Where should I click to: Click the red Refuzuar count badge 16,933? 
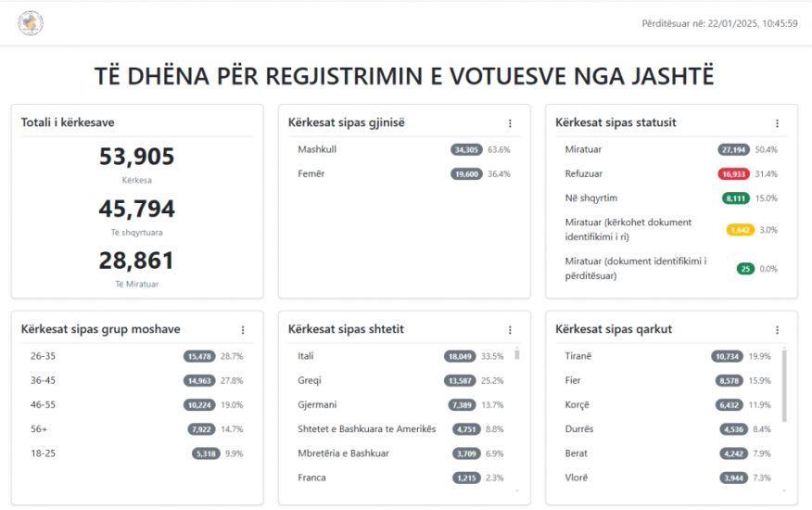[733, 174]
